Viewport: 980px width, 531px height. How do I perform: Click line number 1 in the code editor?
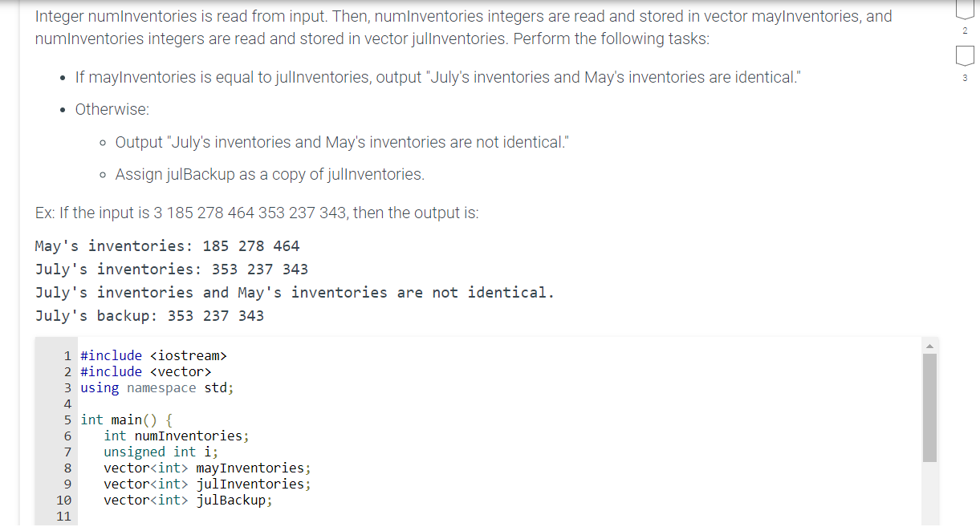(67, 355)
